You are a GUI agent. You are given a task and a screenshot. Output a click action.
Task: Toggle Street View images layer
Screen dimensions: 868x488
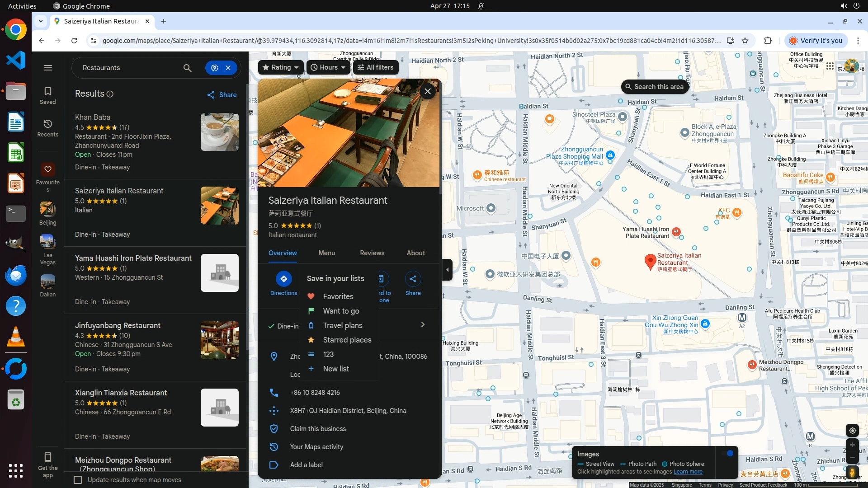[596, 464]
